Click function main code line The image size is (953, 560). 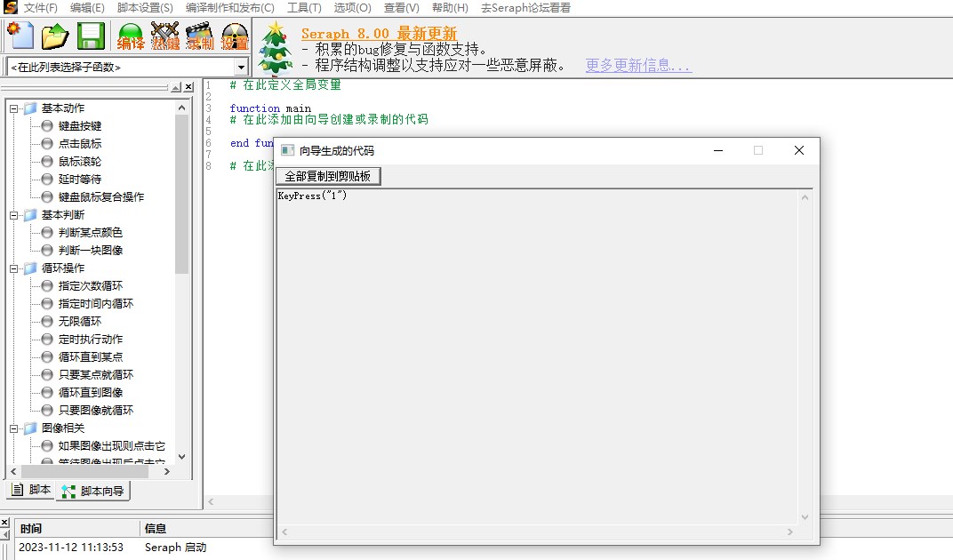[x=270, y=108]
